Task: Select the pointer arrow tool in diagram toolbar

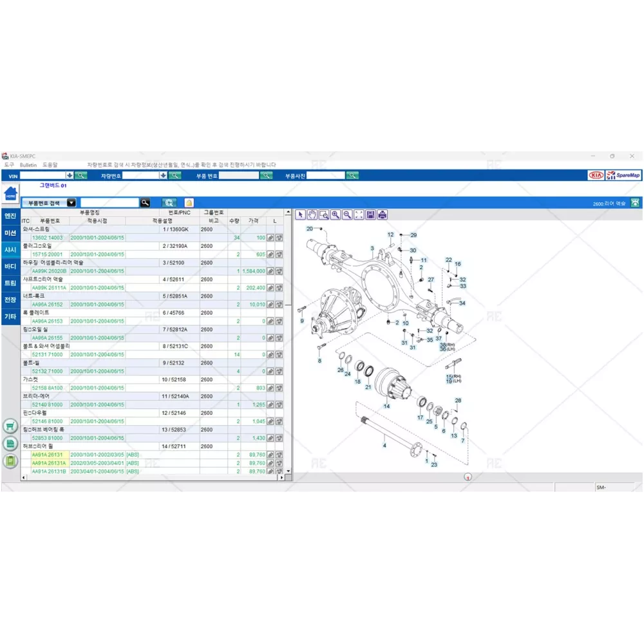Action: point(301,214)
